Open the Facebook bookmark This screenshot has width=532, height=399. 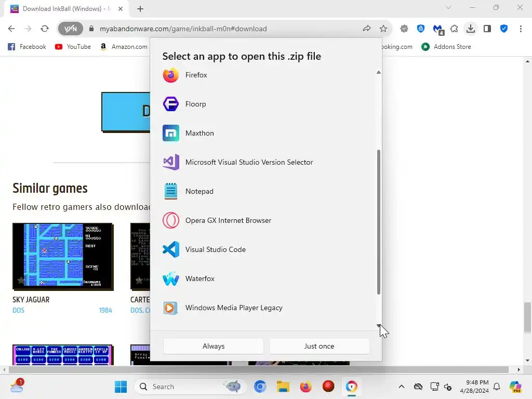coord(27,46)
